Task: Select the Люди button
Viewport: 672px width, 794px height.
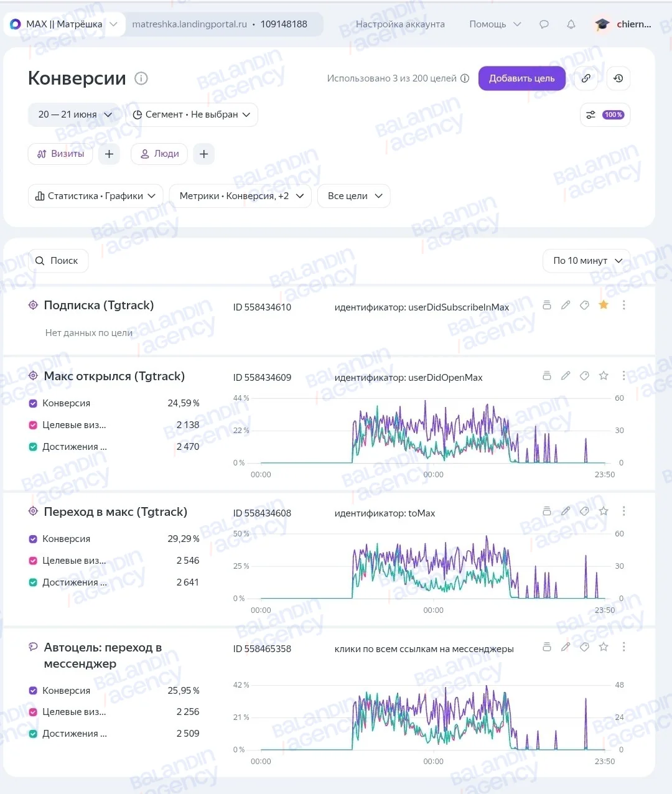Action: (159, 154)
